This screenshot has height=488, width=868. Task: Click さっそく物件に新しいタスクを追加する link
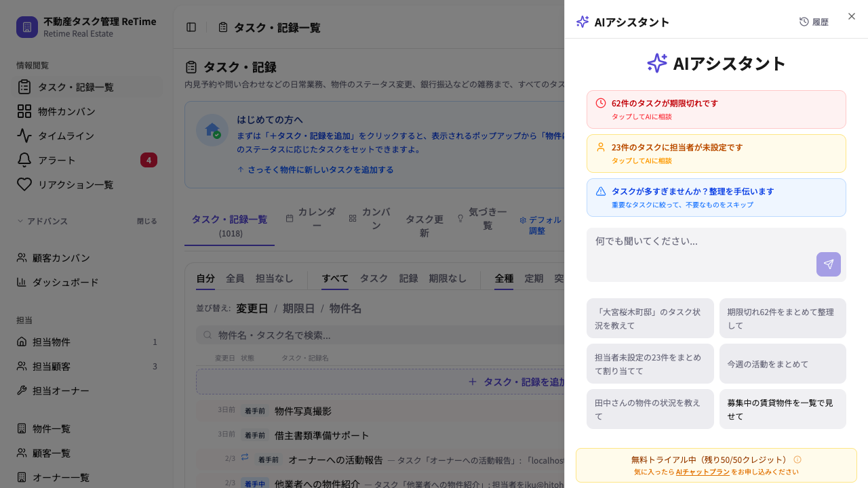coord(315,169)
